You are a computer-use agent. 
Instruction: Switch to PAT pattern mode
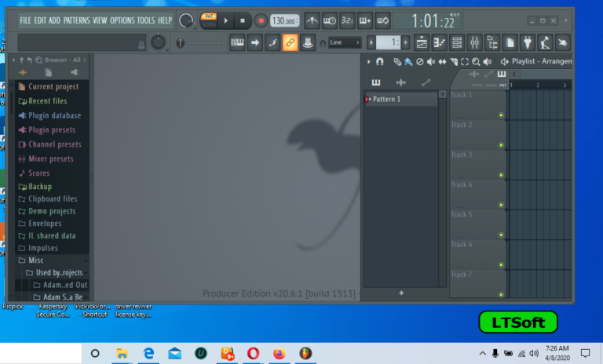point(209,16)
